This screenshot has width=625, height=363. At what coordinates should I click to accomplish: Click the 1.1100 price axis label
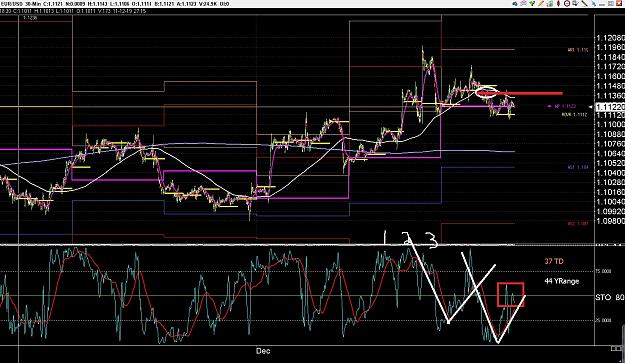point(610,125)
